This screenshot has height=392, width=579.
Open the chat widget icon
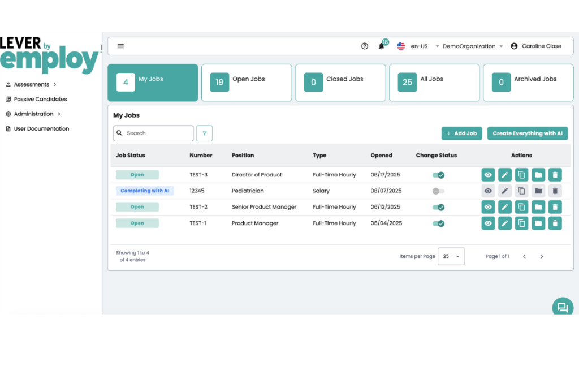click(563, 307)
